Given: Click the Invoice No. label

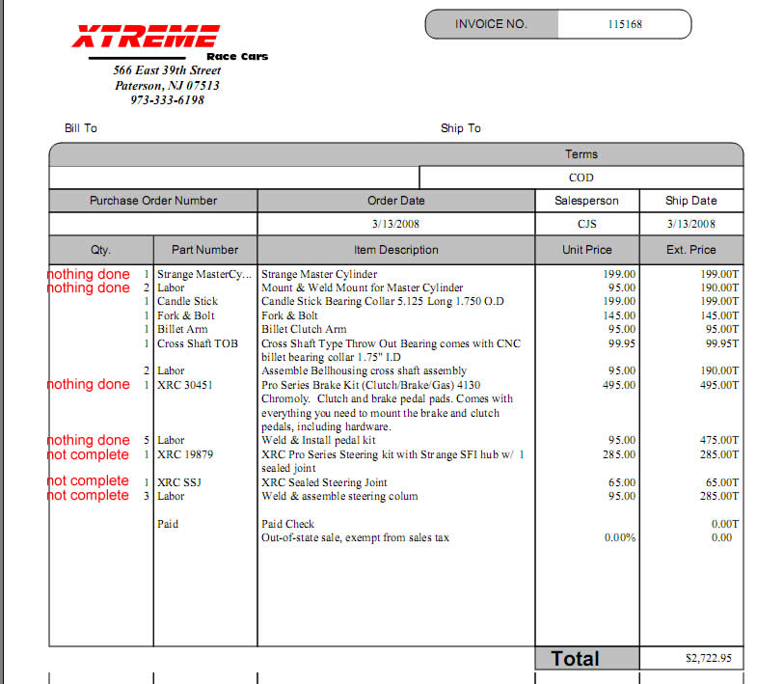Looking at the screenshot, I should pyautogui.click(x=491, y=24).
